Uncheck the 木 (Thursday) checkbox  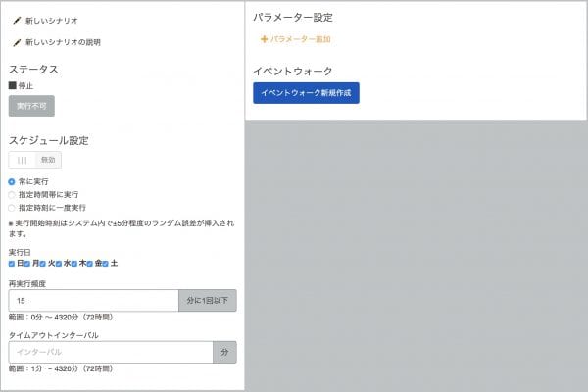tap(74, 264)
